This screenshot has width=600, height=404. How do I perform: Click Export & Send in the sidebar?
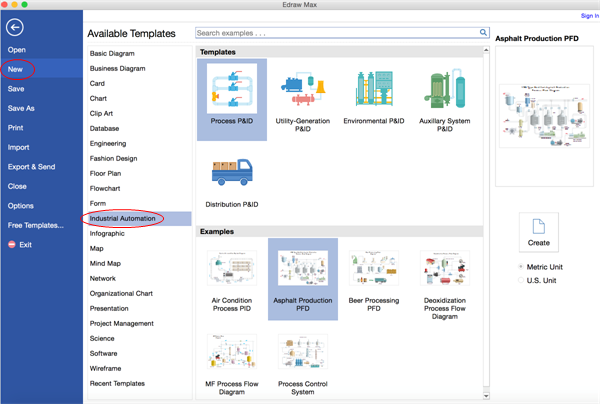(32, 167)
